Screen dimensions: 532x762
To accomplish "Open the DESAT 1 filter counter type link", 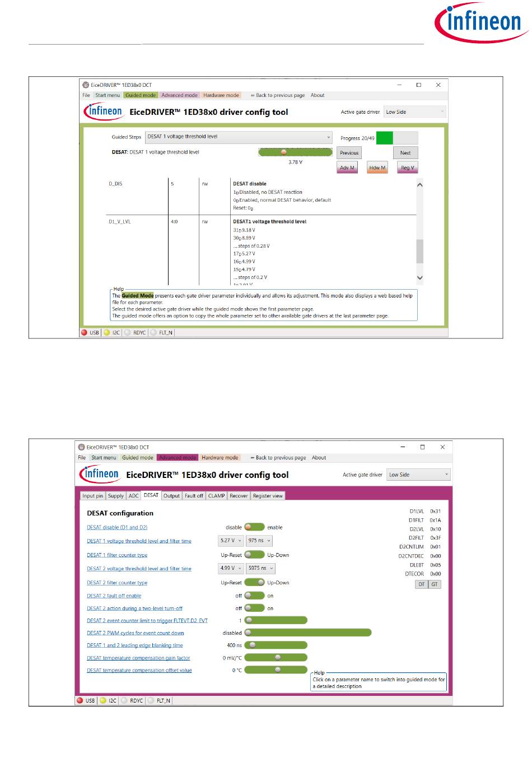I will point(117,555).
